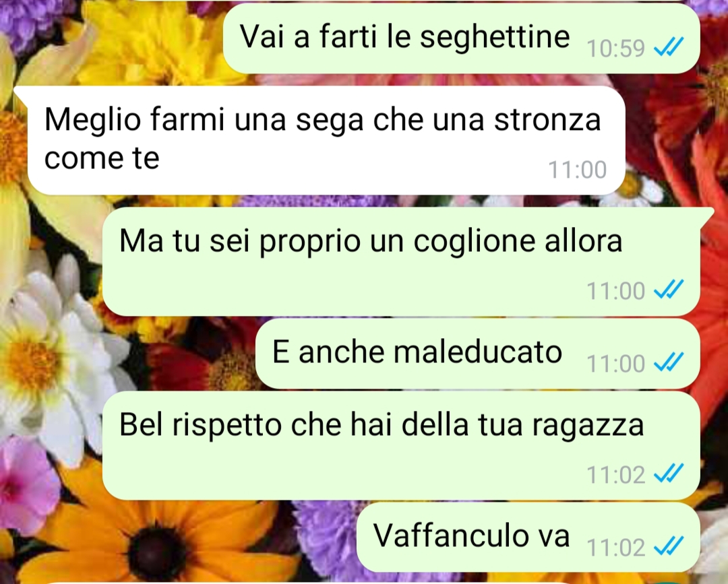Tap the 11:00 timestamp on received white bubble

577,170
